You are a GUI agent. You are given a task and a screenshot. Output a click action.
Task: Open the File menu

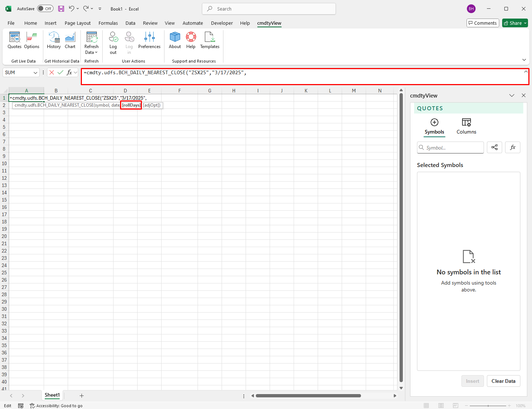pyautogui.click(x=11, y=23)
